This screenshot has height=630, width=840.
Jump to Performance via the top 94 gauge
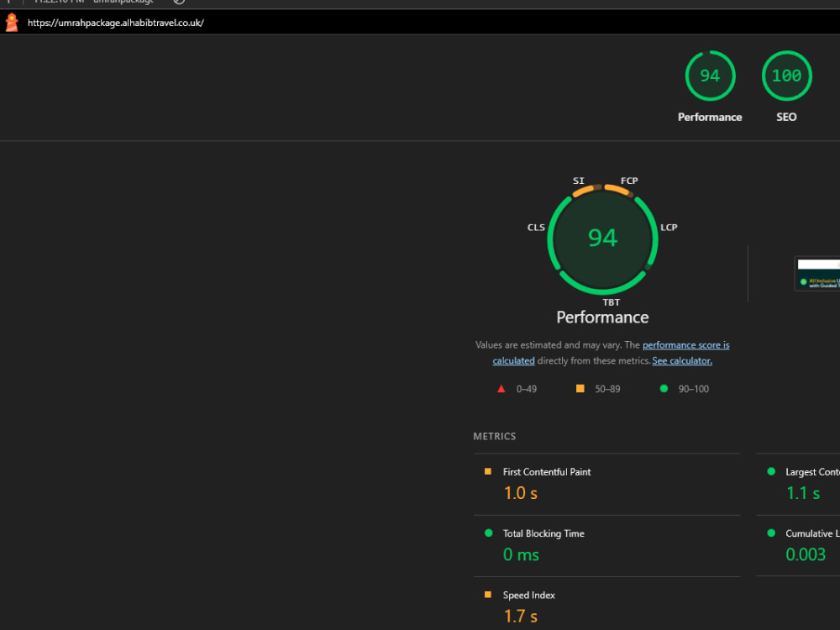coord(710,76)
